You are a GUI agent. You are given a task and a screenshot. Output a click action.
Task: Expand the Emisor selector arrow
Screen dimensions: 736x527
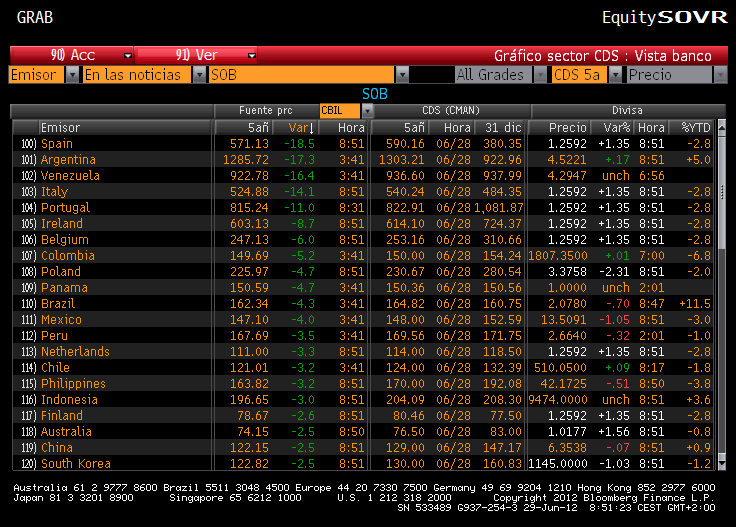72,75
